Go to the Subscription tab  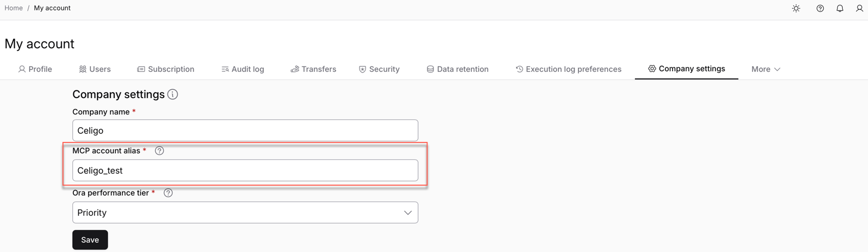pos(165,69)
